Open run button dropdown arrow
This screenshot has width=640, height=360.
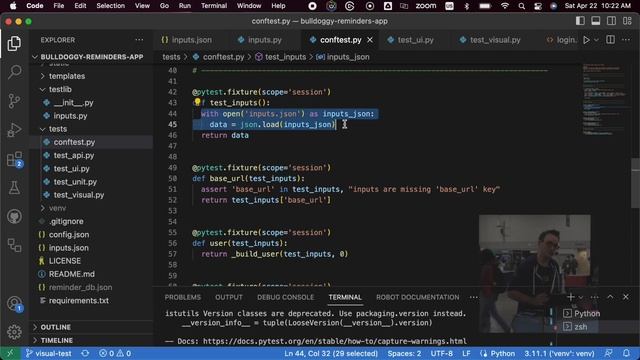tap(596, 40)
